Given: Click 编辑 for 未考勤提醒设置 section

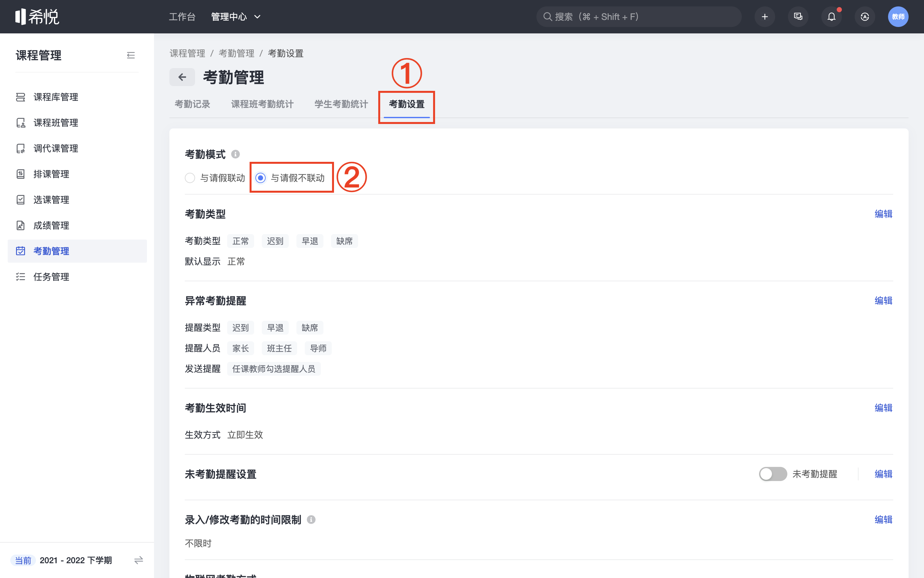Looking at the screenshot, I should (884, 474).
